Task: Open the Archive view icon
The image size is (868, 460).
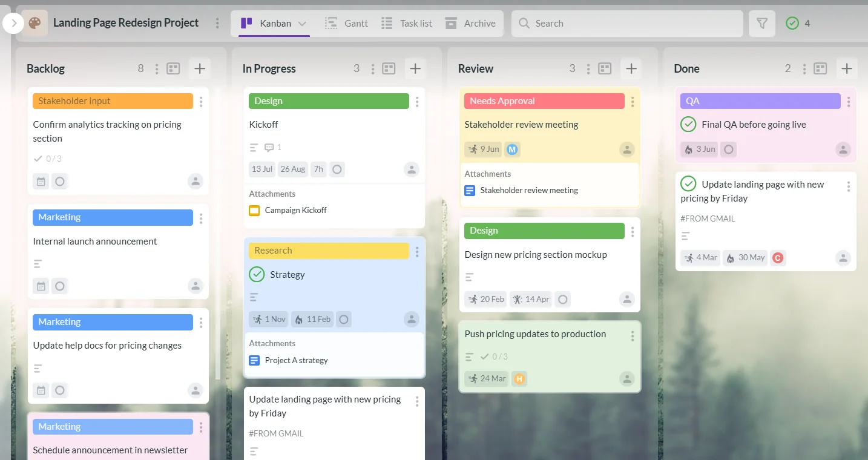Action: pos(452,23)
